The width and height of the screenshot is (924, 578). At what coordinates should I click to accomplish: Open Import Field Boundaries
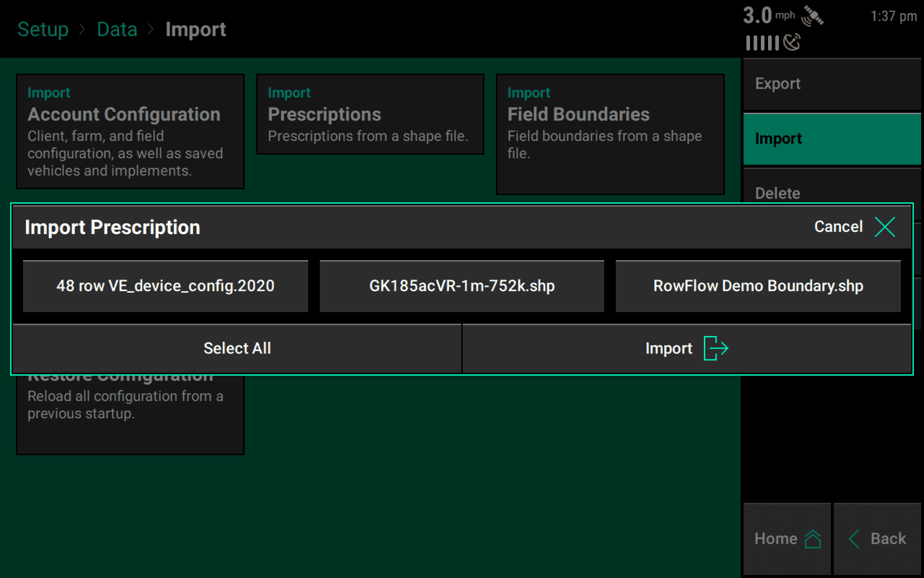[x=610, y=134]
